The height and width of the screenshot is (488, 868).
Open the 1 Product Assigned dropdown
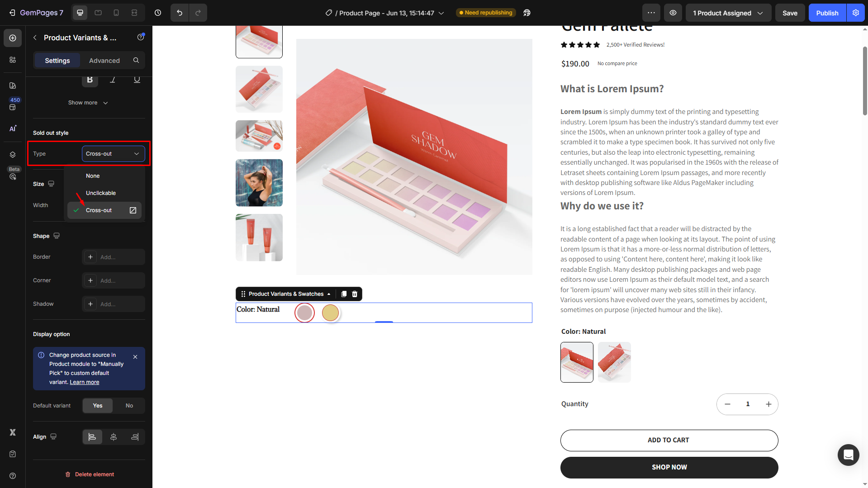point(728,13)
